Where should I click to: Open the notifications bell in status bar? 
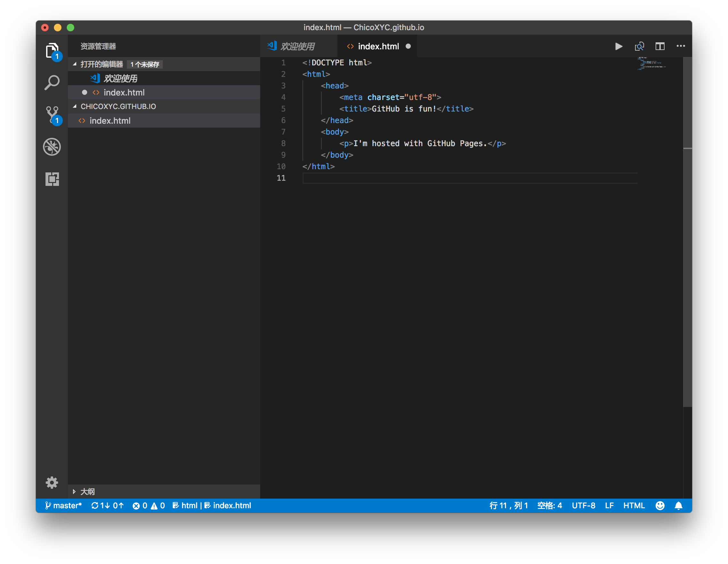pyautogui.click(x=678, y=506)
